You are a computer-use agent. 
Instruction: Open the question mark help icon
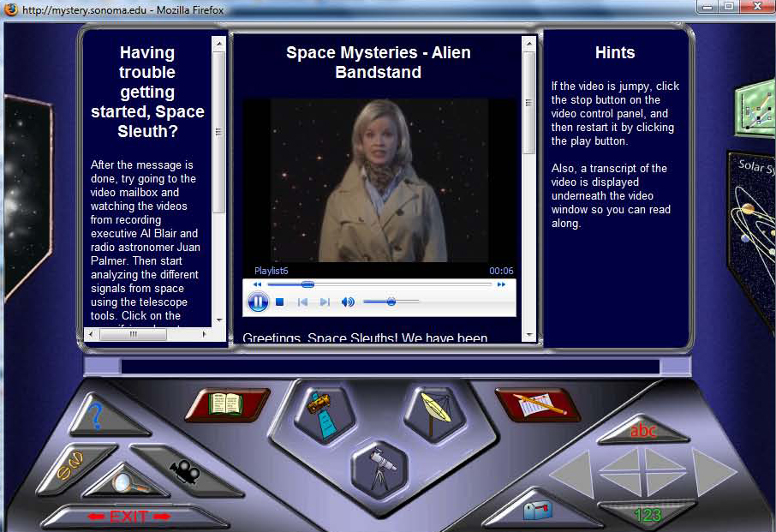[98, 417]
